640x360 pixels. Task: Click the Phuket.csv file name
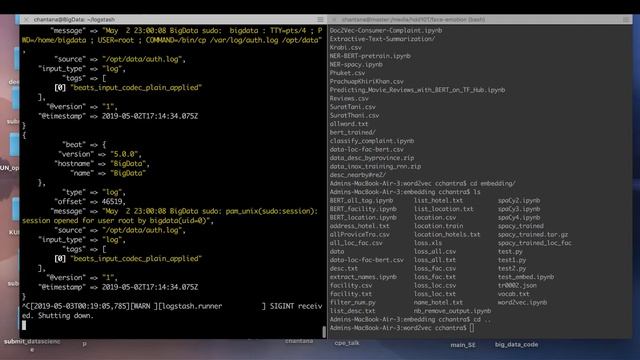(347, 73)
